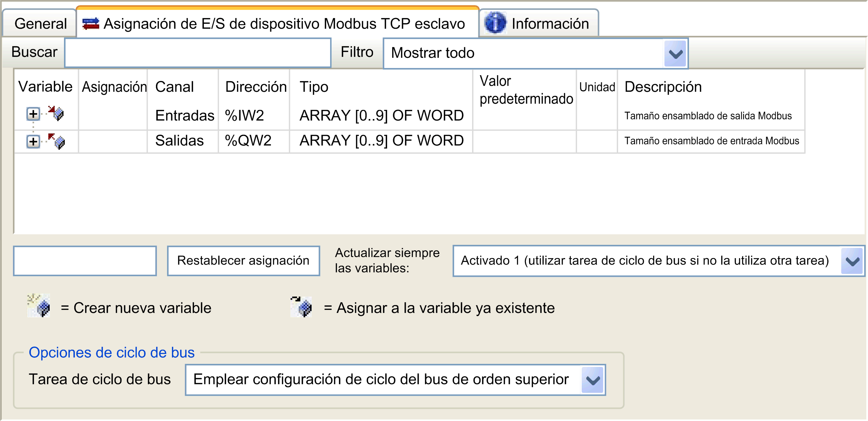Expand the Salidas row tree node
This screenshot has width=868, height=421.
33,141
